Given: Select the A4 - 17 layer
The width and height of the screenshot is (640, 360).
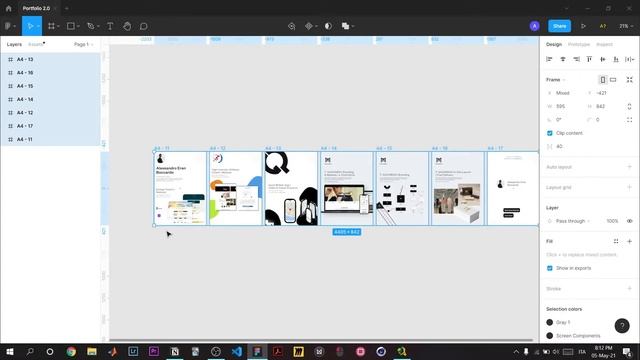Looking at the screenshot, I should pyautogui.click(x=50, y=126).
